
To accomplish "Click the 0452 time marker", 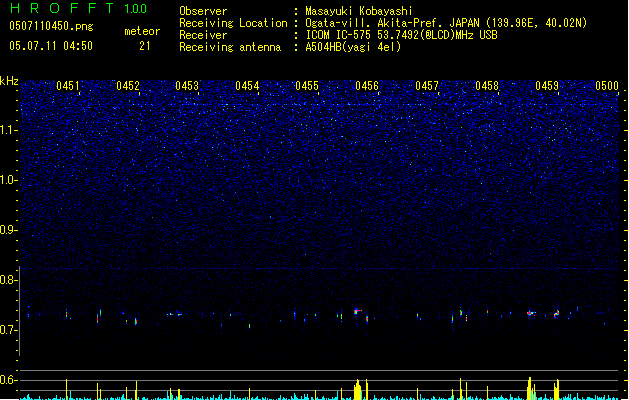I will click(x=128, y=86).
